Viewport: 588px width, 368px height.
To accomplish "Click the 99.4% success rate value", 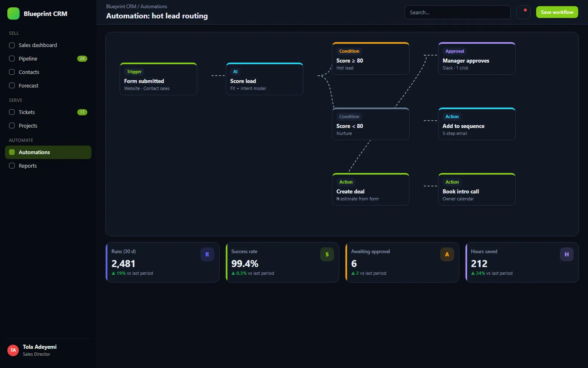I will pyautogui.click(x=245, y=264).
